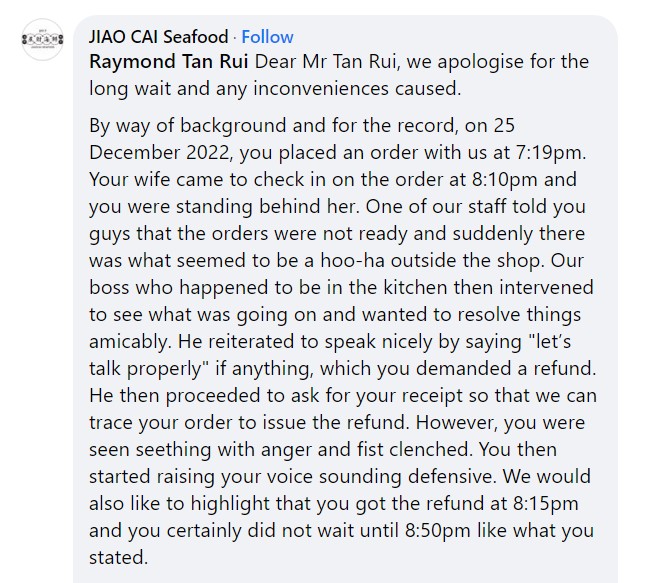
Task: Open the JIAO CAI Seafood profile picture
Action: [x=42, y=40]
